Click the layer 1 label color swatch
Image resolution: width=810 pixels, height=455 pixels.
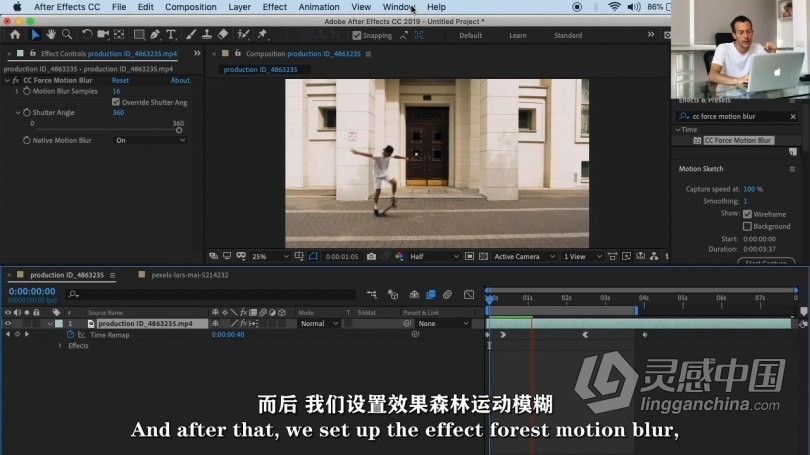(59, 323)
